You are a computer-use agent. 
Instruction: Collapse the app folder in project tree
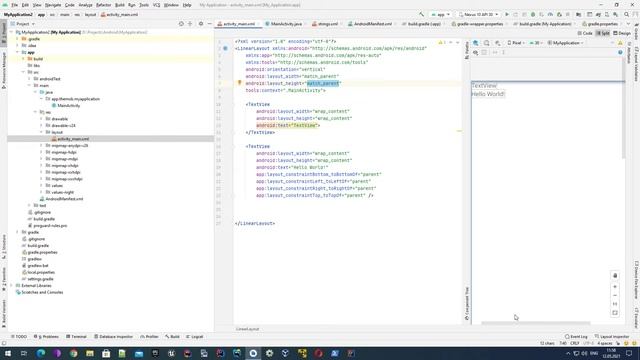[18, 52]
